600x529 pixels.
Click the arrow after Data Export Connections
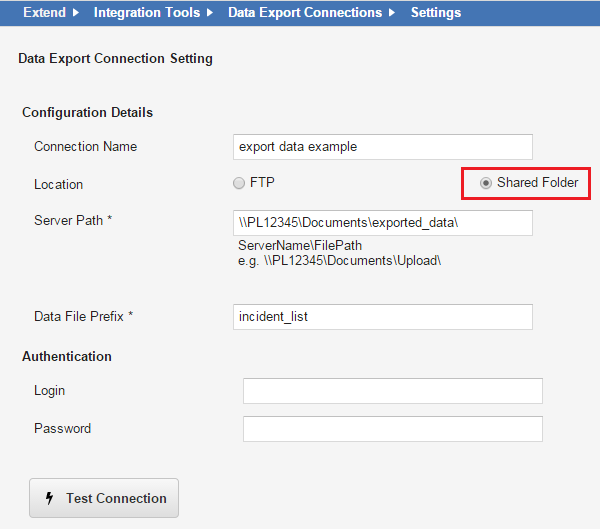(x=392, y=13)
